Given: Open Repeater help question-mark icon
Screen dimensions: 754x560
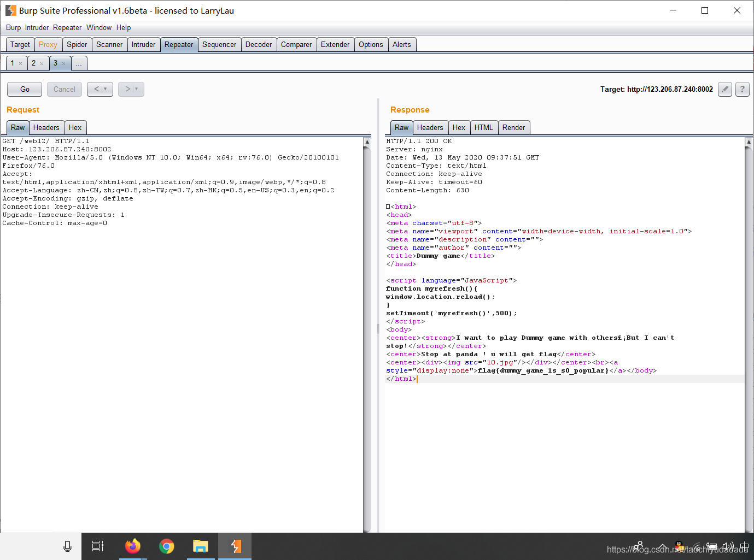Looking at the screenshot, I should click(742, 89).
